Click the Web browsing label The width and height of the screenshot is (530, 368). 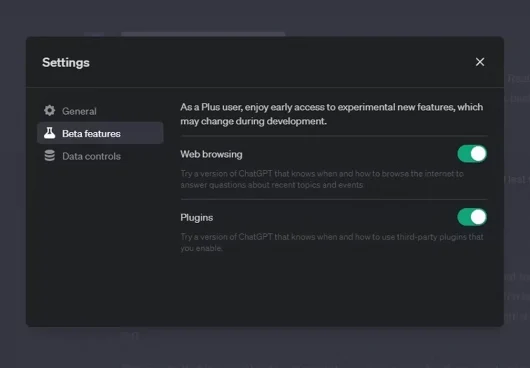(211, 154)
